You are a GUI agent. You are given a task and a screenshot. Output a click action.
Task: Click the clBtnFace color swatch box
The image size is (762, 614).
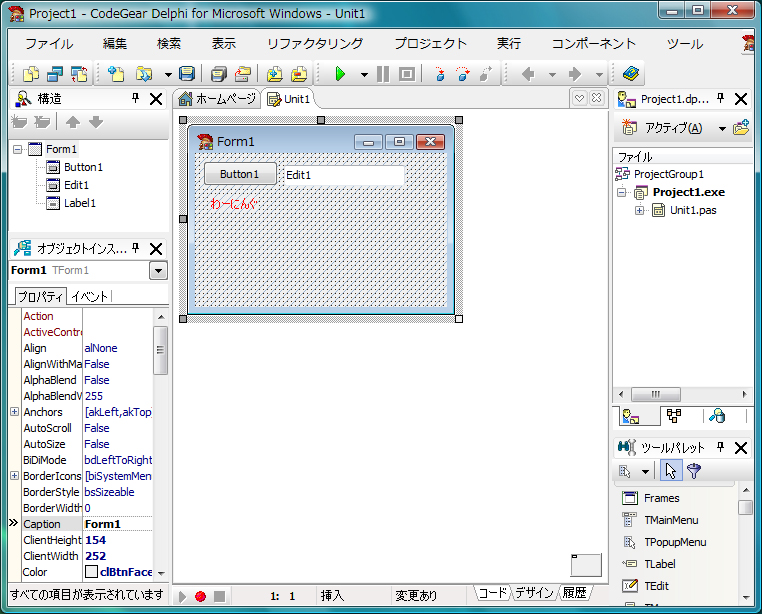(91, 572)
